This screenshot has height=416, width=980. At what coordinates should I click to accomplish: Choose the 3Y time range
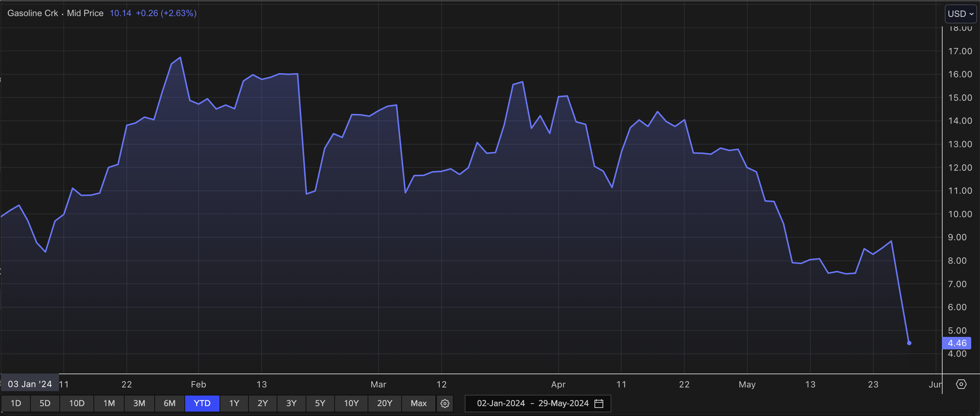(x=291, y=404)
